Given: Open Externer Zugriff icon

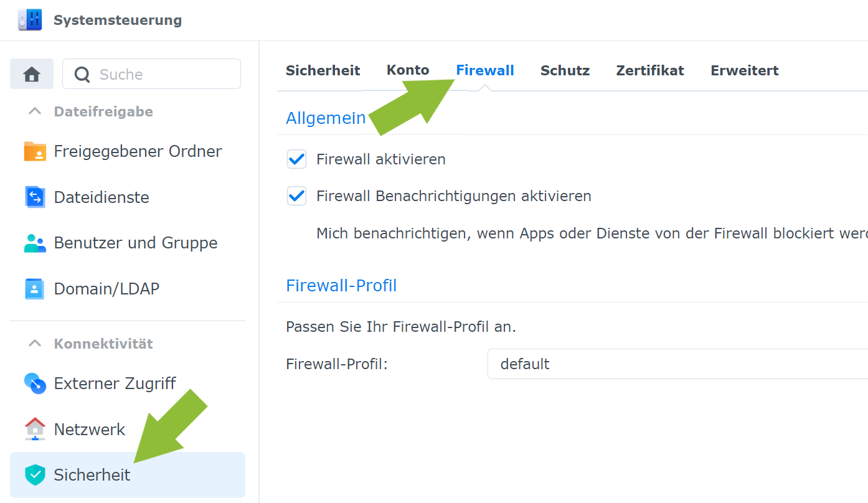Looking at the screenshot, I should click(35, 383).
